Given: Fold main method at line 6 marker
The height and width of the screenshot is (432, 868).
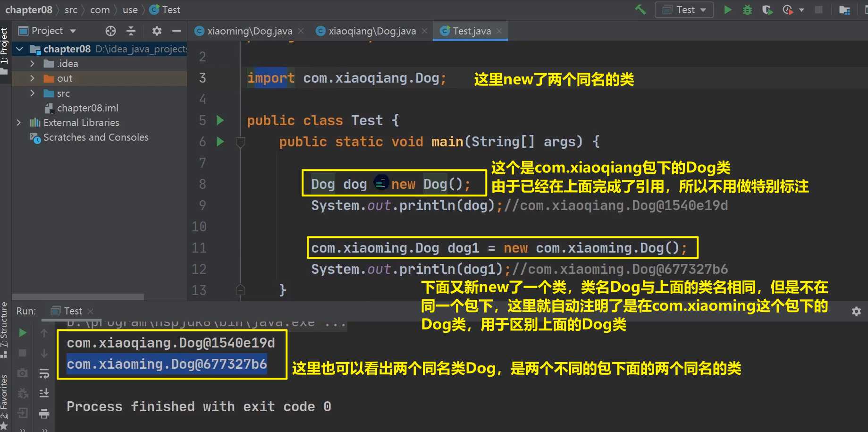Looking at the screenshot, I should pyautogui.click(x=240, y=142).
